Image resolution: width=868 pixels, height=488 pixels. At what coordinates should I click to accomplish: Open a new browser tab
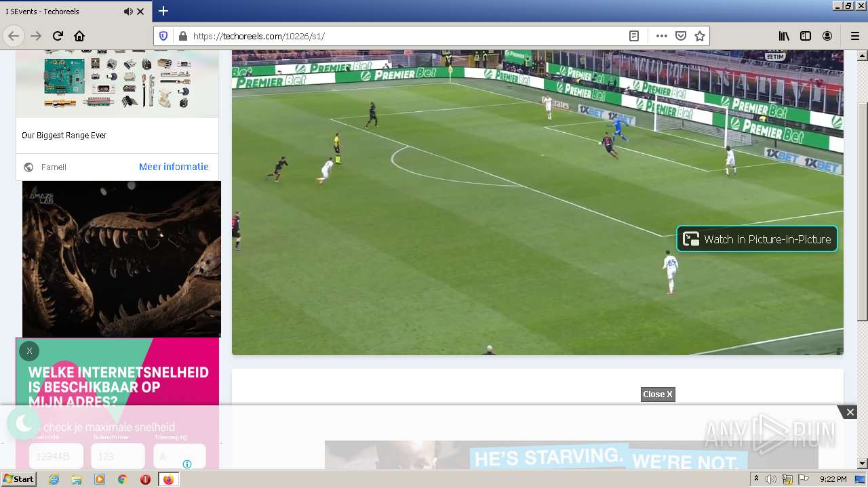pyautogui.click(x=163, y=11)
